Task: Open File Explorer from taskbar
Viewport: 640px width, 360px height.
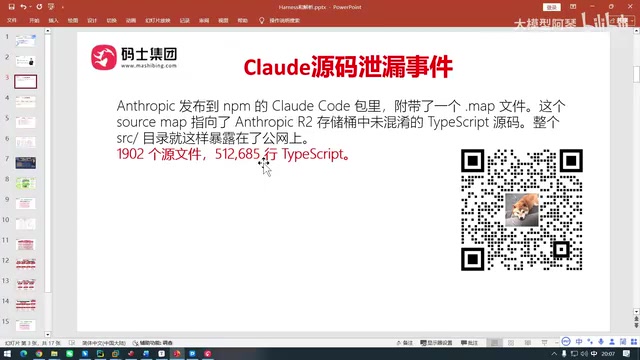Action: [54, 353]
